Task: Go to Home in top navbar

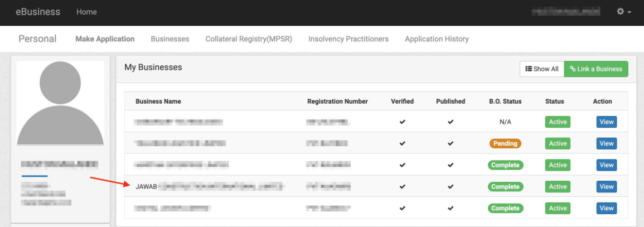Action: tap(86, 12)
